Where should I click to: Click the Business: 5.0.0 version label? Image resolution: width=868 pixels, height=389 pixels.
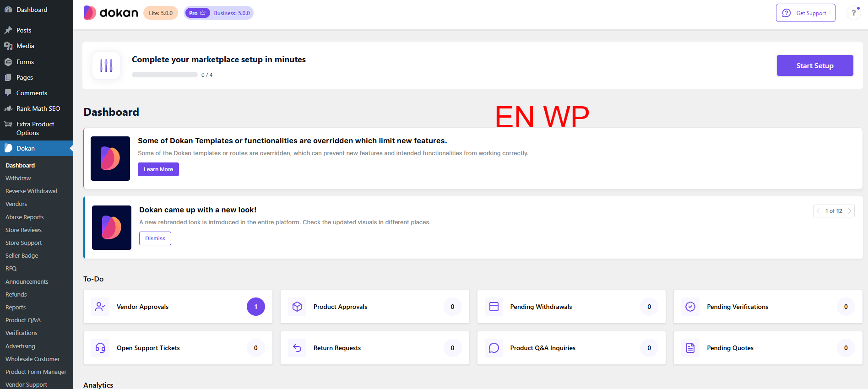pyautogui.click(x=232, y=13)
